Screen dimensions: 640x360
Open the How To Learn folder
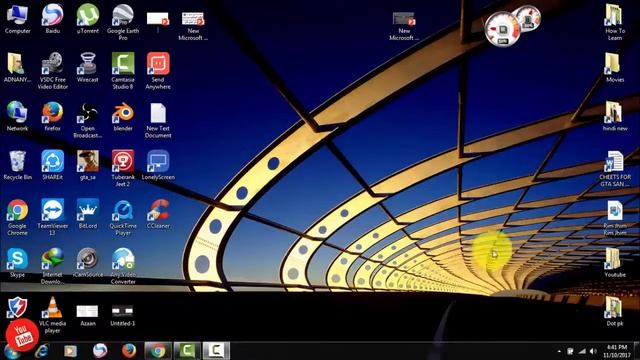point(615,22)
